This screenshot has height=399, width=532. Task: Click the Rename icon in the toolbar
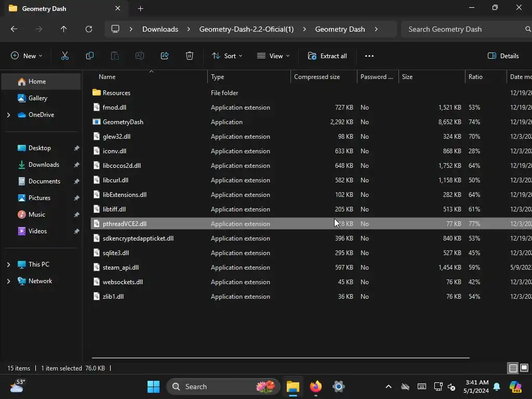point(140,56)
